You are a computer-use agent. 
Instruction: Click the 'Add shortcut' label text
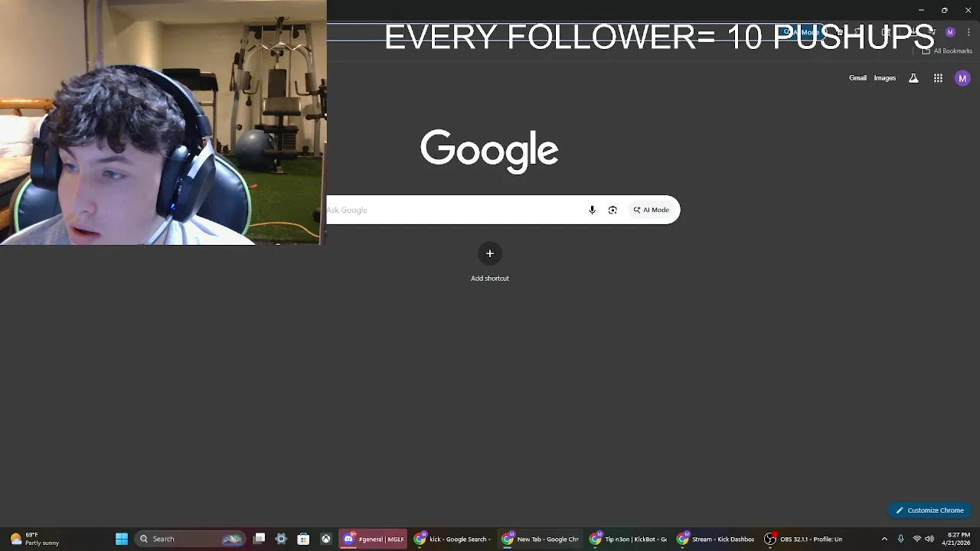coord(490,279)
